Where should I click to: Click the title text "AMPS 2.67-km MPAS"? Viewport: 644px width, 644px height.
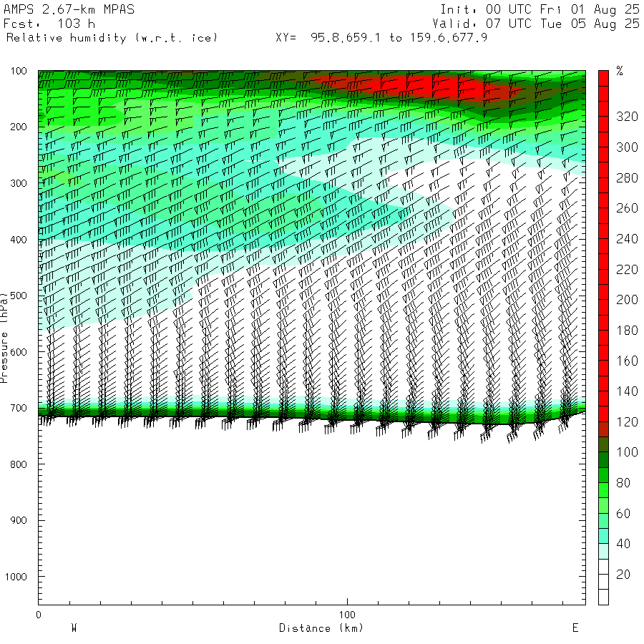(69, 9)
